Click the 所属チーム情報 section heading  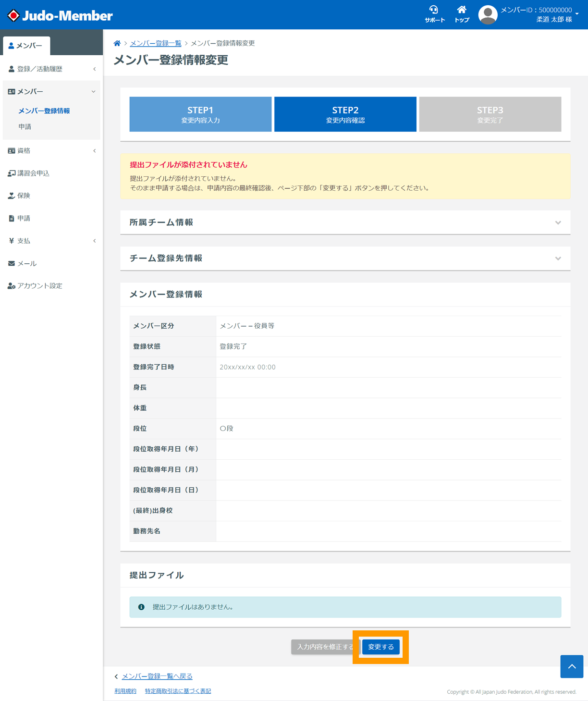pyautogui.click(x=161, y=222)
